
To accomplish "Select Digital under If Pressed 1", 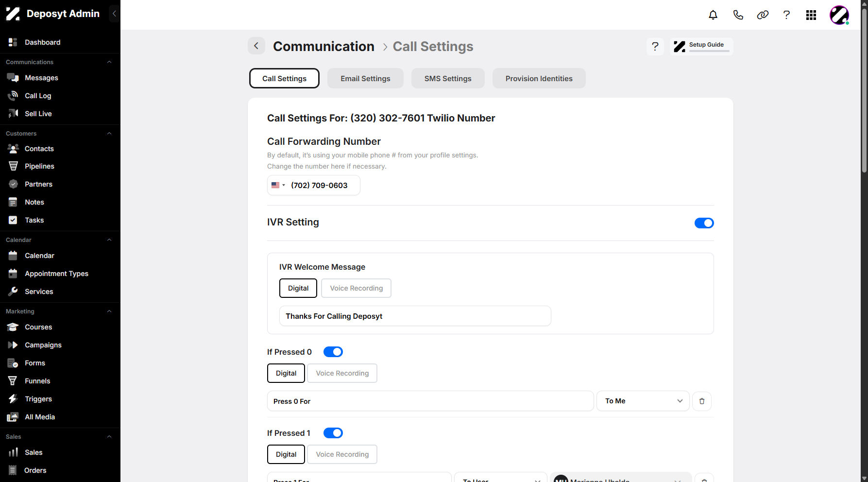I will (x=286, y=454).
